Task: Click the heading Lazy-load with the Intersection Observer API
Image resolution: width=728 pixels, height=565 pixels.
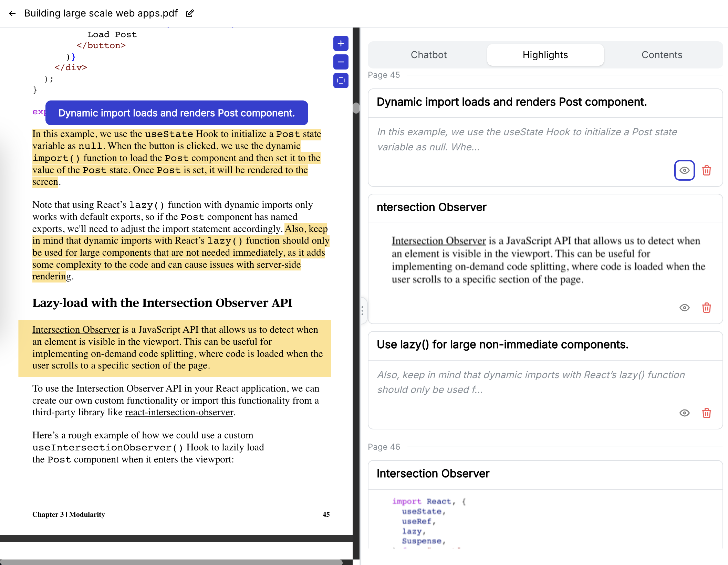Action: [x=162, y=303]
